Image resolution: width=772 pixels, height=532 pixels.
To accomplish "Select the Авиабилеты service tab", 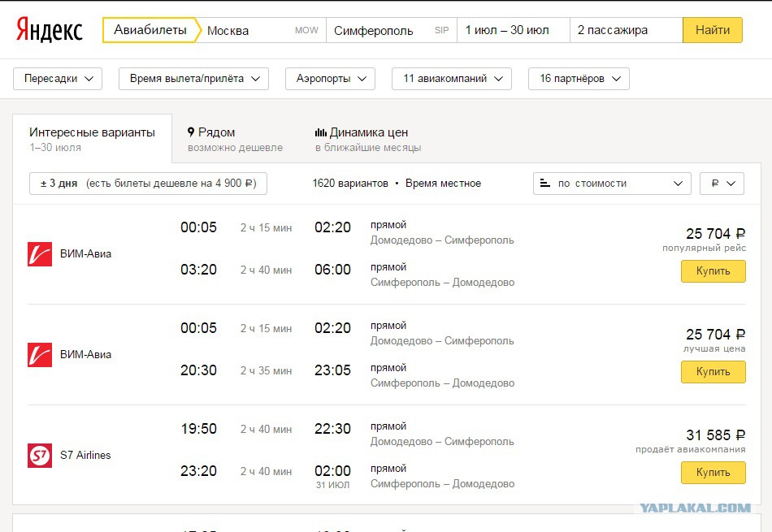I will 150,30.
